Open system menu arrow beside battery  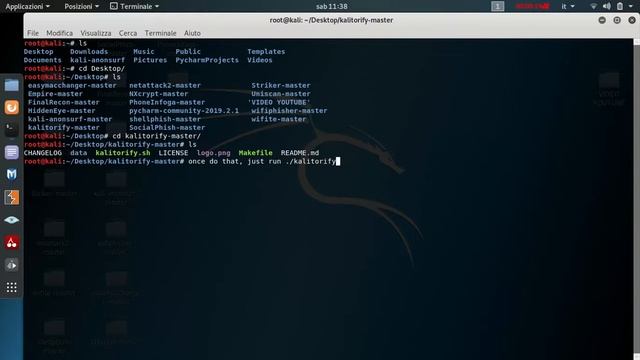tap(631, 6)
